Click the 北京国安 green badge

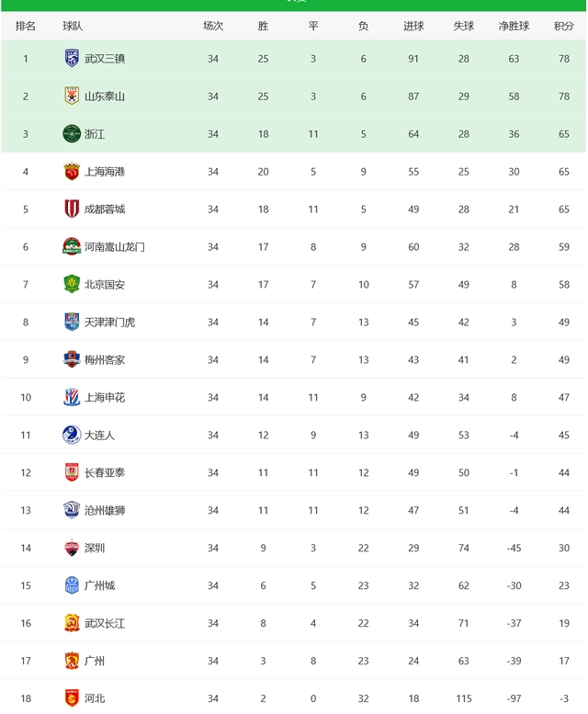tap(72, 284)
